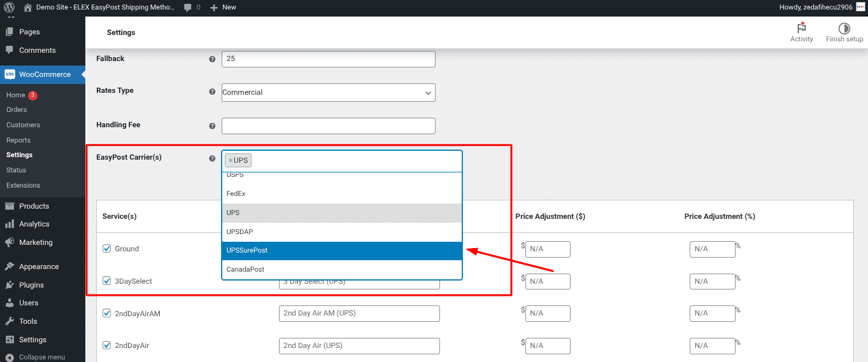
Task: Click help icon beside EasyPost Carrier(s)
Action: click(x=212, y=158)
